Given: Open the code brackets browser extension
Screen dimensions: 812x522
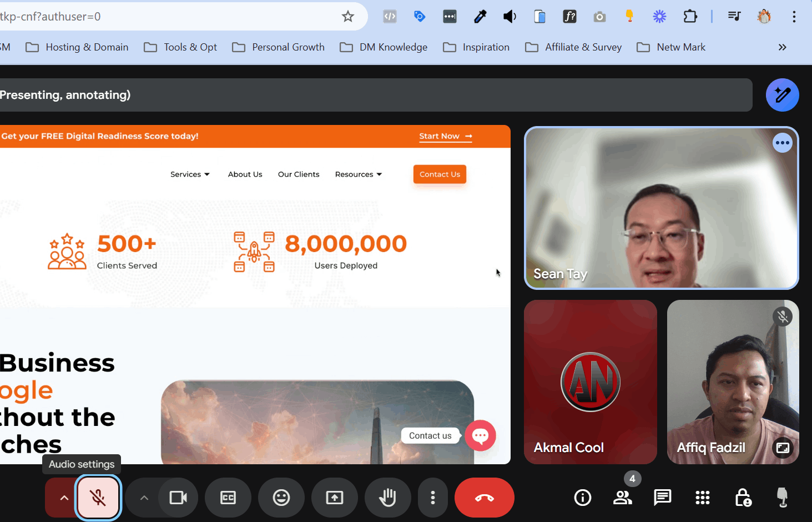Looking at the screenshot, I should 390,17.
